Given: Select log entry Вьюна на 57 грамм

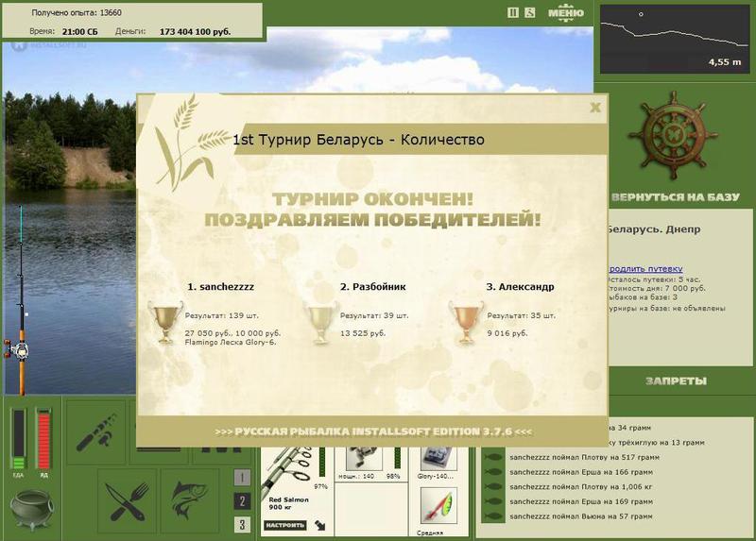Looking at the screenshot, I should pos(581,516).
